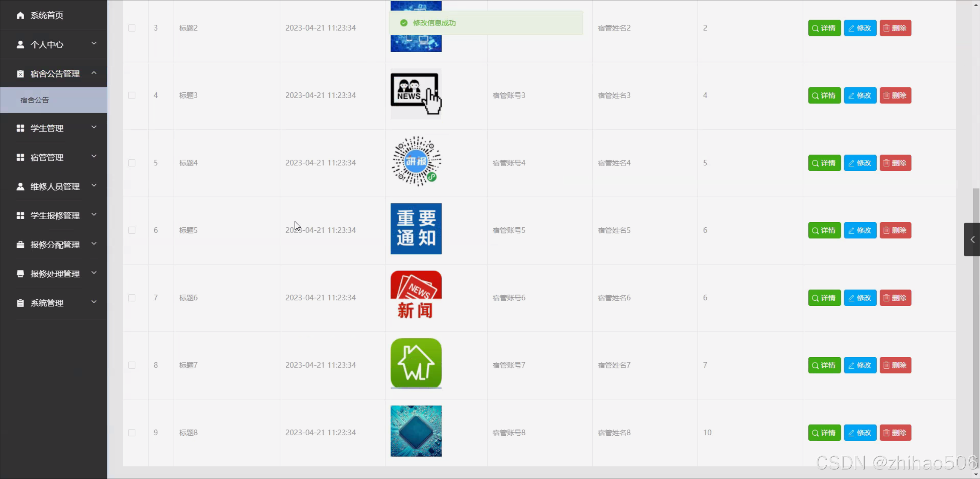Click the 维修人员管理 person icon
The height and width of the screenshot is (479, 980).
[20, 187]
